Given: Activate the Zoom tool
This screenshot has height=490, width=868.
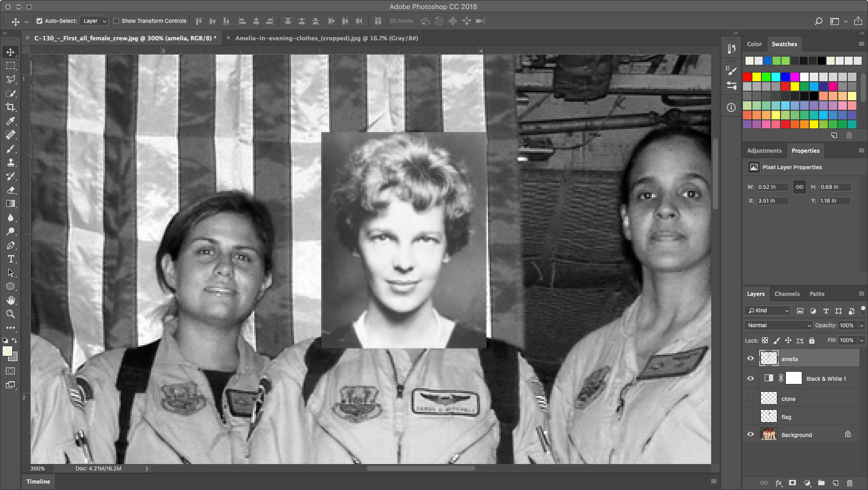Looking at the screenshot, I should click(x=11, y=314).
